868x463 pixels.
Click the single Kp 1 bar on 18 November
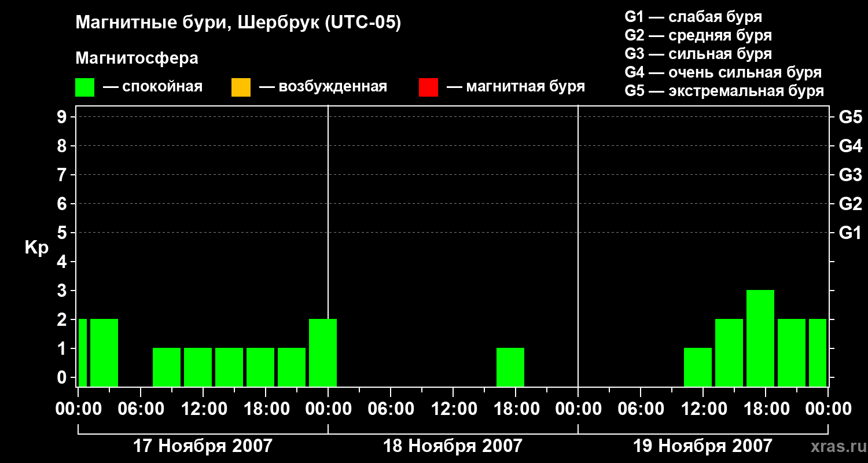pos(510,368)
